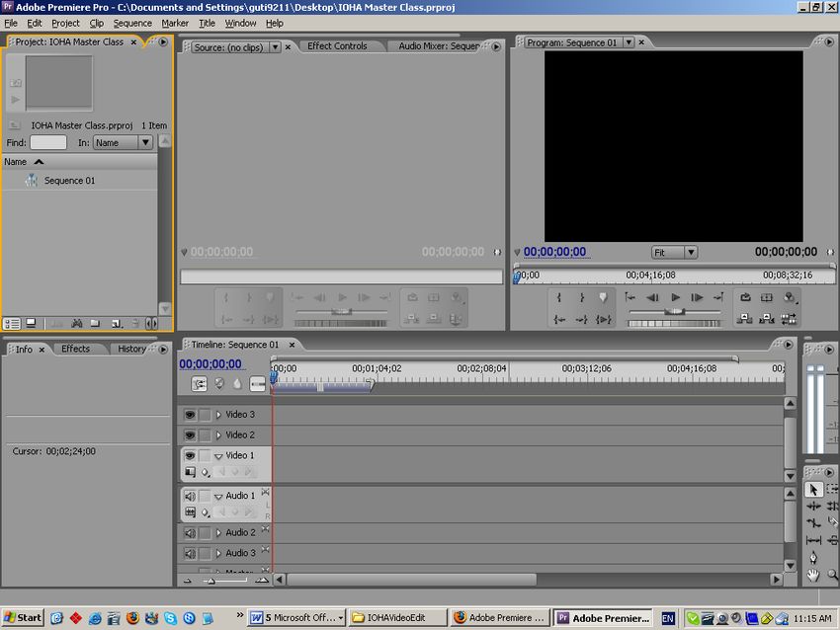Switch Project panel to List view
The width and height of the screenshot is (840, 630).
coord(12,323)
